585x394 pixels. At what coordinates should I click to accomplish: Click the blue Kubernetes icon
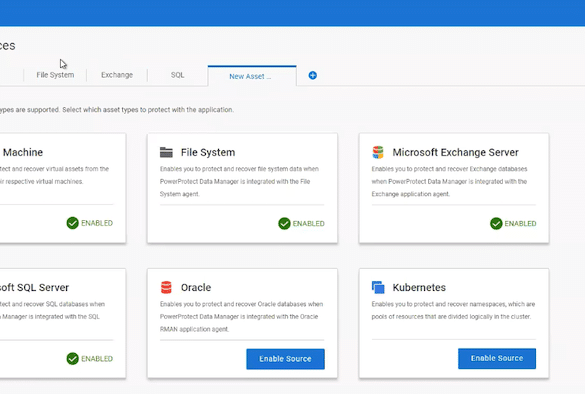[x=378, y=287]
